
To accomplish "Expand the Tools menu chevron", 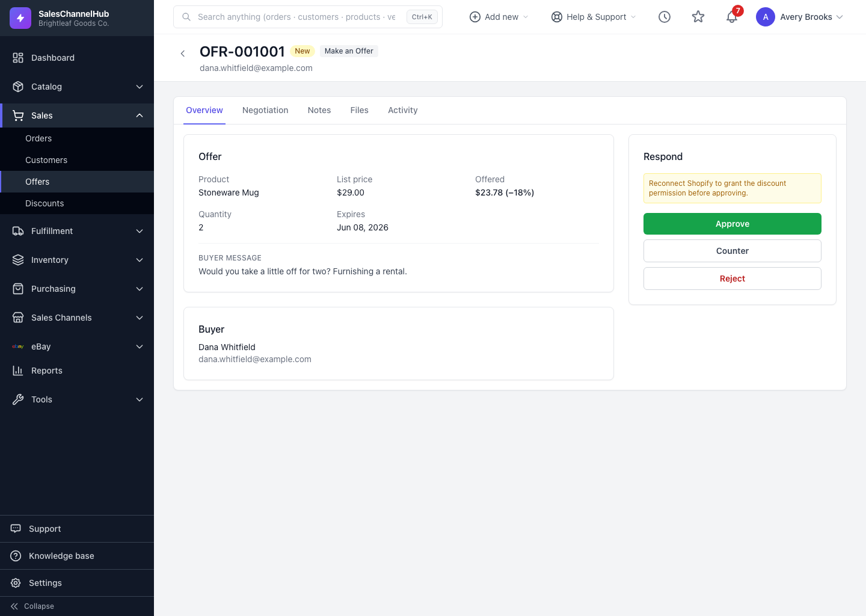I will pos(140,399).
